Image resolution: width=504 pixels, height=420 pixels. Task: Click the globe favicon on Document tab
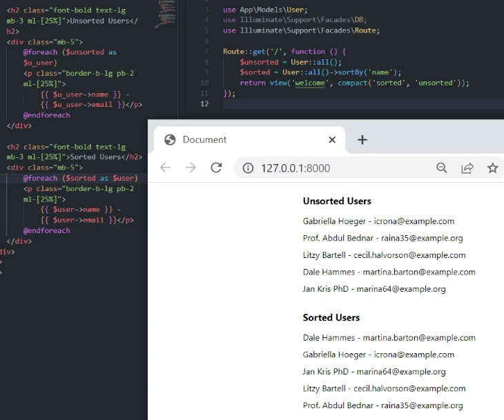click(170, 140)
